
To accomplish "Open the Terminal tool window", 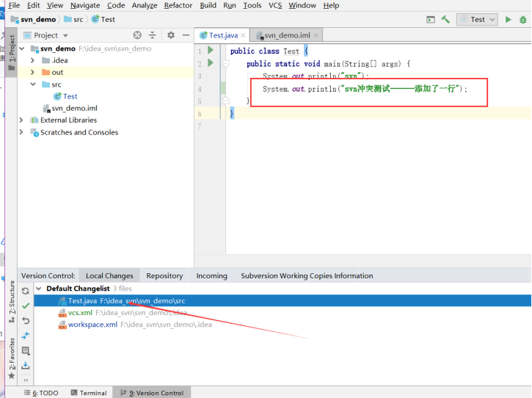I will pyautogui.click(x=89, y=393).
